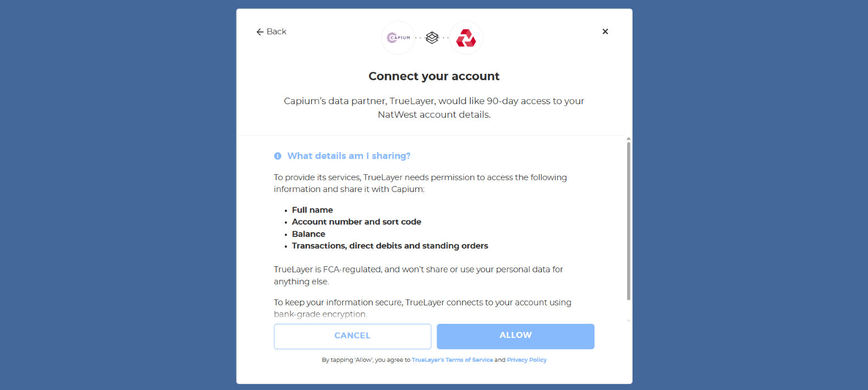Click the NatWest red logo icon
This screenshot has width=868, height=390.
pos(466,38)
